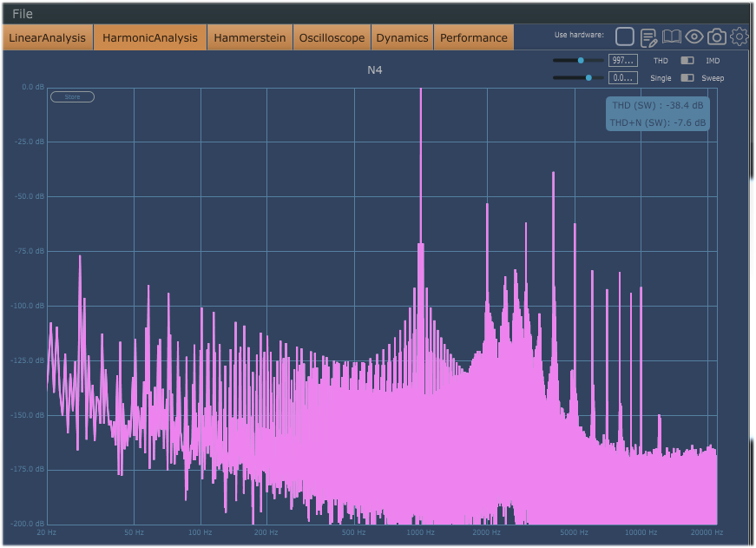The image size is (756, 548).
Task: Select the HarmonicAnalysis tab
Action: tap(150, 37)
